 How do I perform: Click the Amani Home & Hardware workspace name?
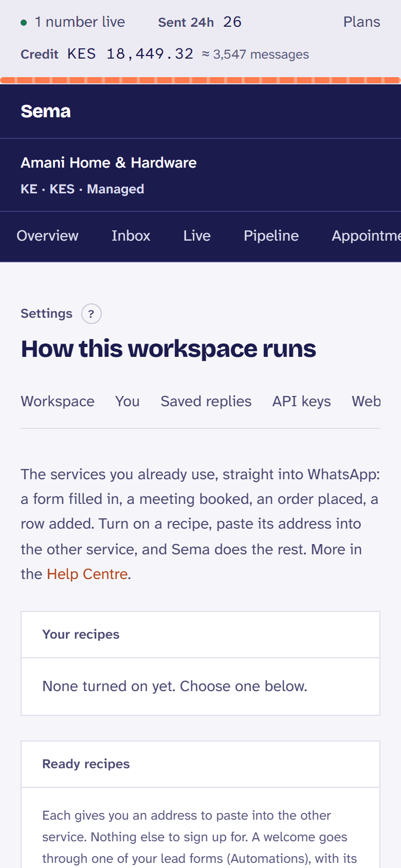pyautogui.click(x=108, y=162)
